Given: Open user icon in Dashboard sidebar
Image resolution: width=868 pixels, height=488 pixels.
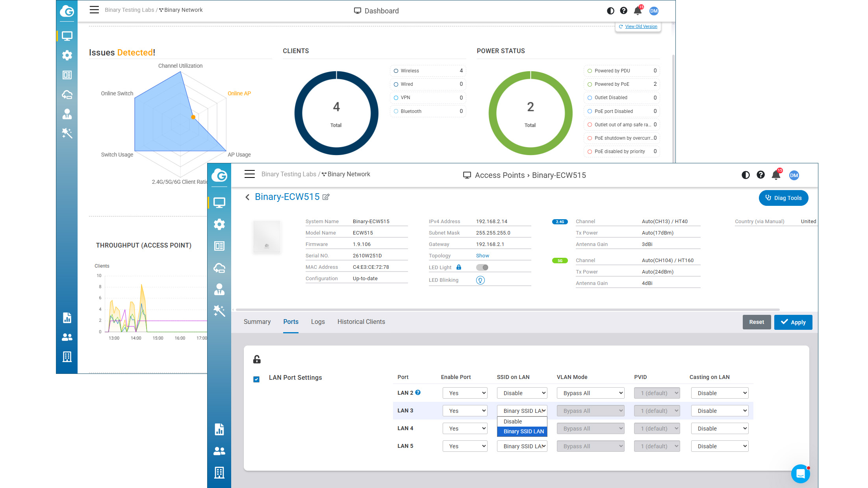Looking at the screenshot, I should point(67,114).
